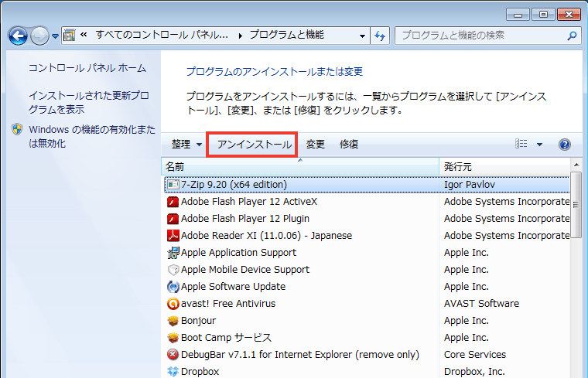588x378 pixels.
Task: Open the 整理 dropdown menu
Action: click(x=186, y=145)
